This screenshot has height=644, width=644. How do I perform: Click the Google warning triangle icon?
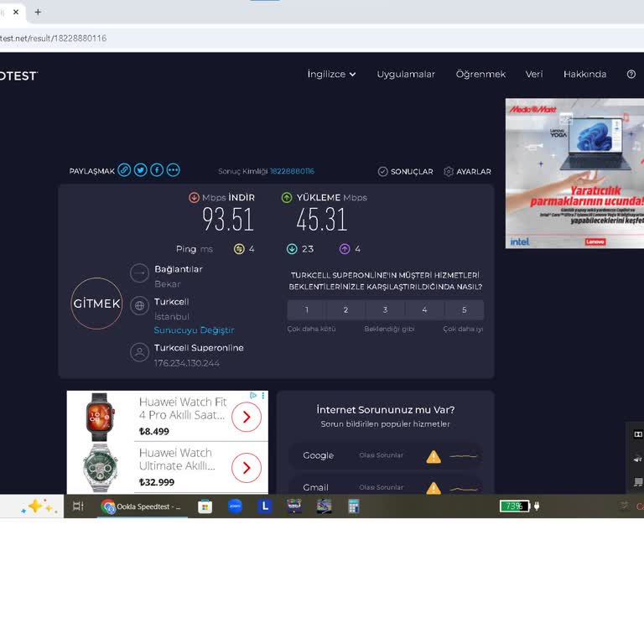pos(434,456)
